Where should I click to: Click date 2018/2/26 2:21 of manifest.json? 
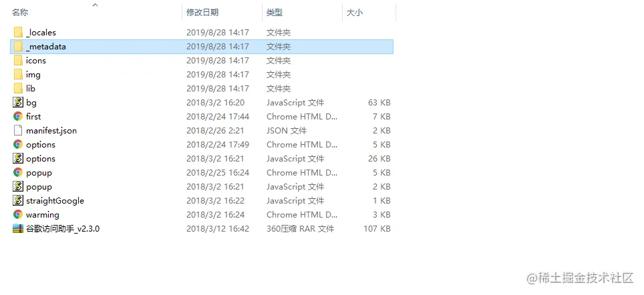tap(215, 130)
